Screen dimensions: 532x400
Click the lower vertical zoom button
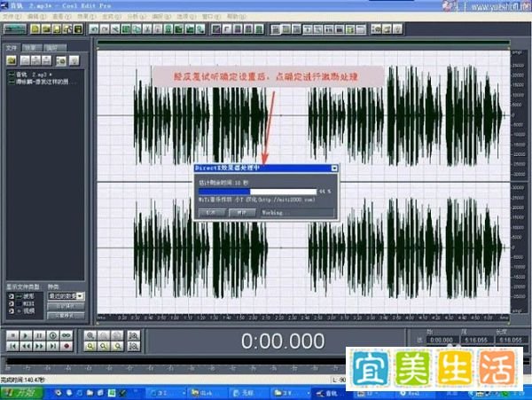click(x=134, y=346)
